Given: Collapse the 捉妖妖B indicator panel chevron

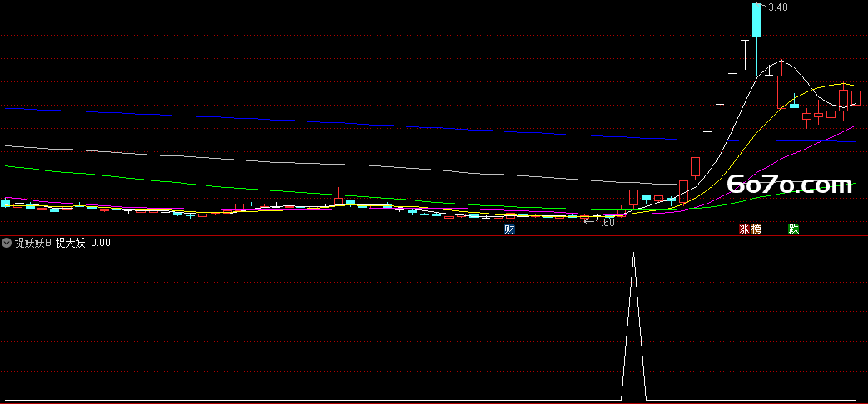Looking at the screenshot, I should coord(7,243).
